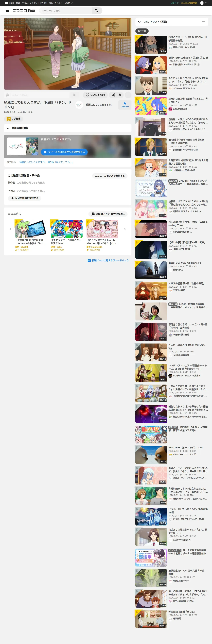Open 死亡遊戯で飯を食う。 #06 thumbnail
This screenshot has height=644, width=212.
pos(151,229)
